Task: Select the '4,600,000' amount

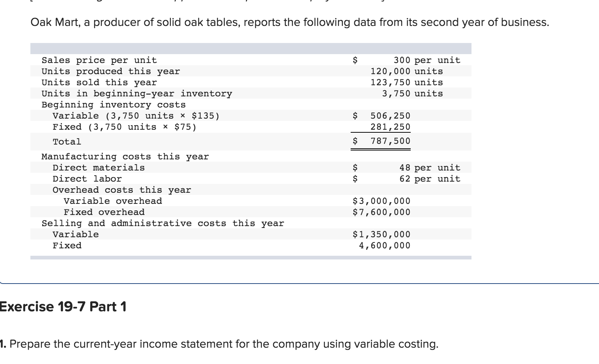Action: 384,245
